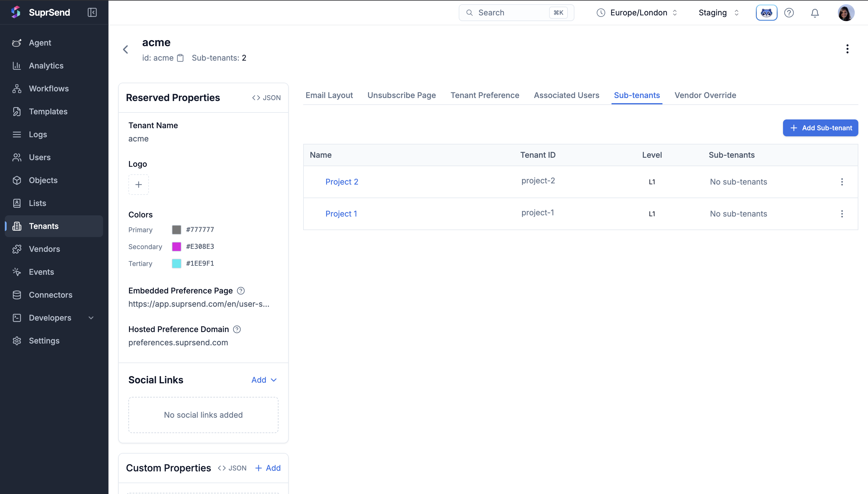The height and width of the screenshot is (494, 868).
Task: Open Project 2 row options menu
Action: pyautogui.click(x=842, y=182)
